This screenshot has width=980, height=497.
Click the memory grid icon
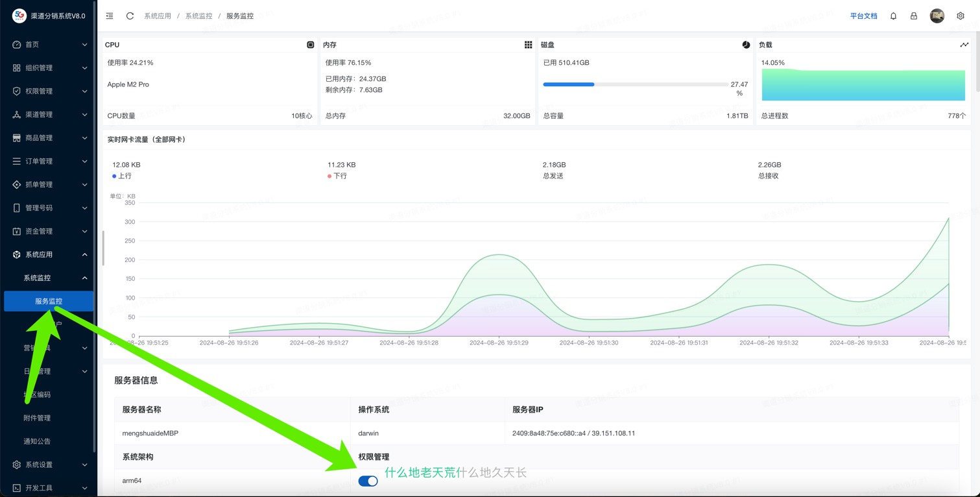[x=528, y=45]
